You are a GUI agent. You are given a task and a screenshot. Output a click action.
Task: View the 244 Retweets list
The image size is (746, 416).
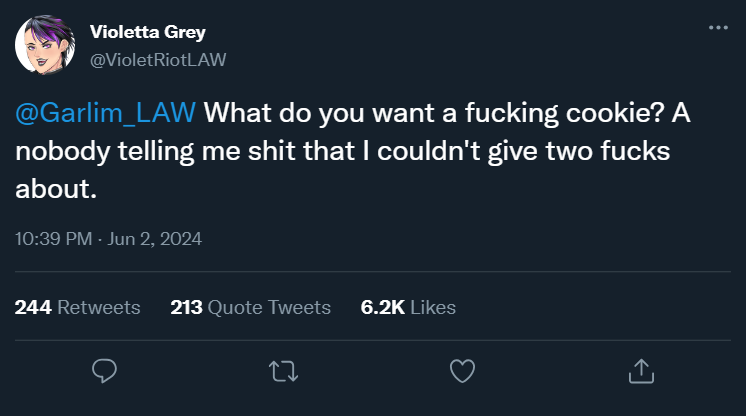(77, 307)
